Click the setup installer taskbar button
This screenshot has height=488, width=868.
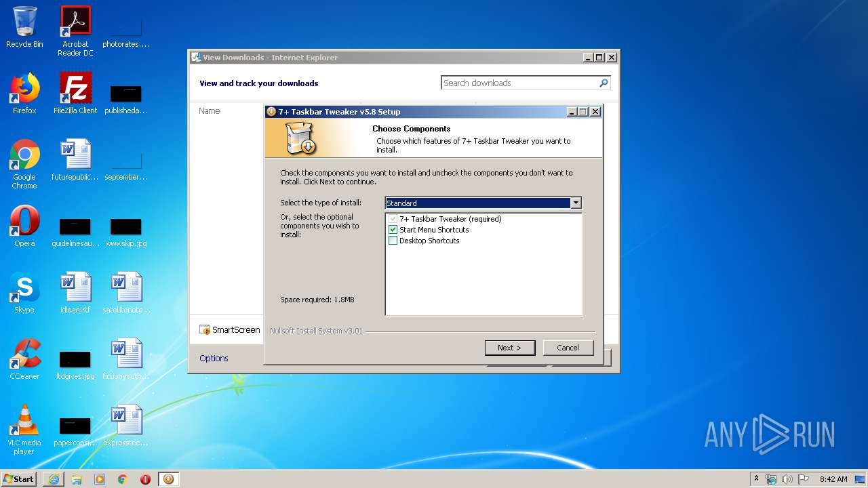(x=168, y=479)
